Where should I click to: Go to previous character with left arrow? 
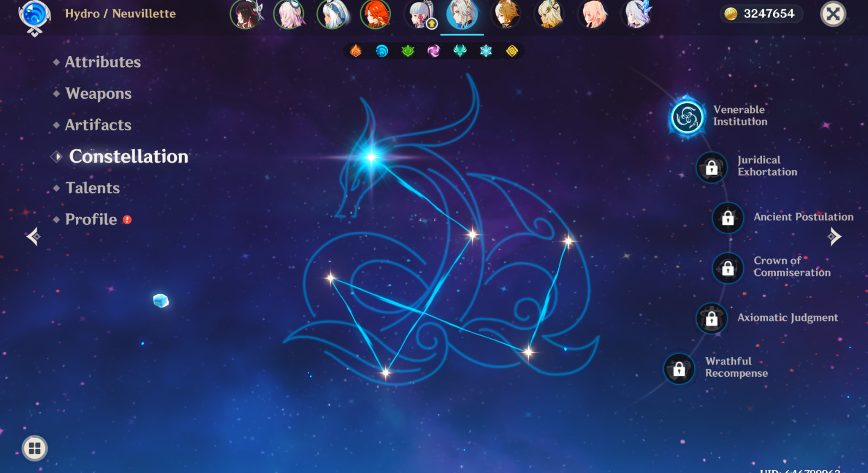[34, 236]
